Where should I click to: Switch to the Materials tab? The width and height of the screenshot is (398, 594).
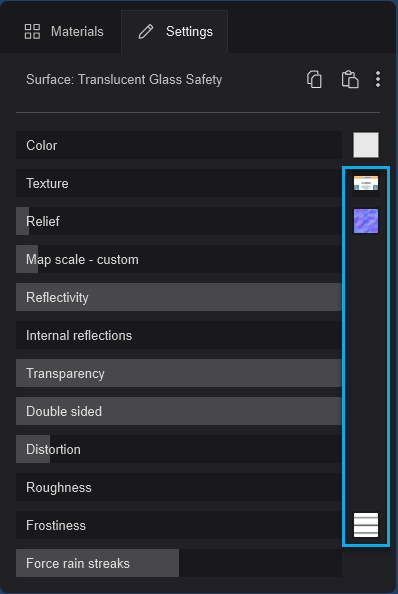click(x=64, y=32)
